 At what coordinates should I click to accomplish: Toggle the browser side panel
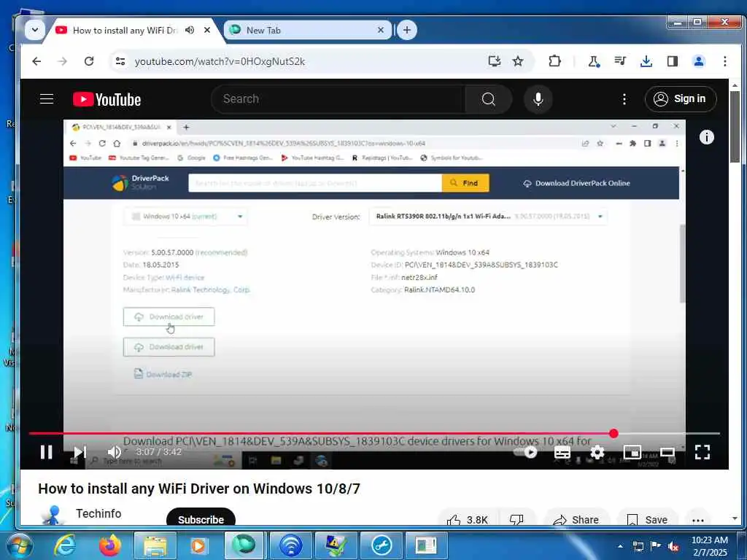click(x=672, y=61)
